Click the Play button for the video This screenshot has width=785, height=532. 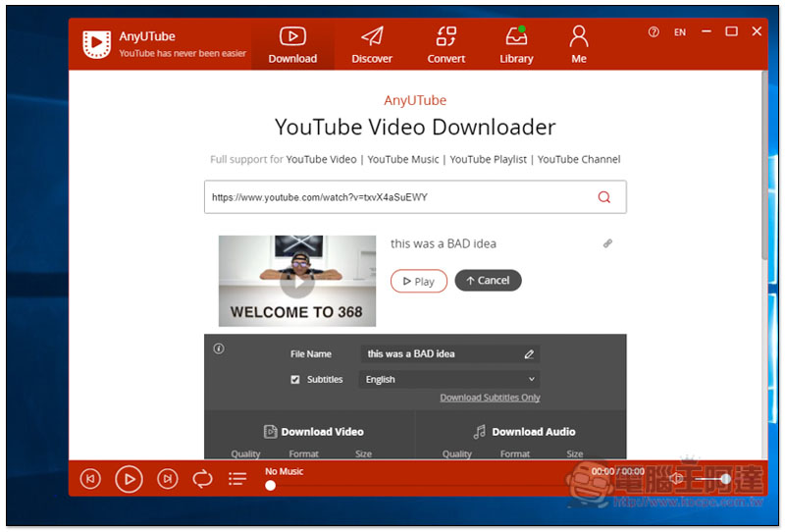coord(419,281)
